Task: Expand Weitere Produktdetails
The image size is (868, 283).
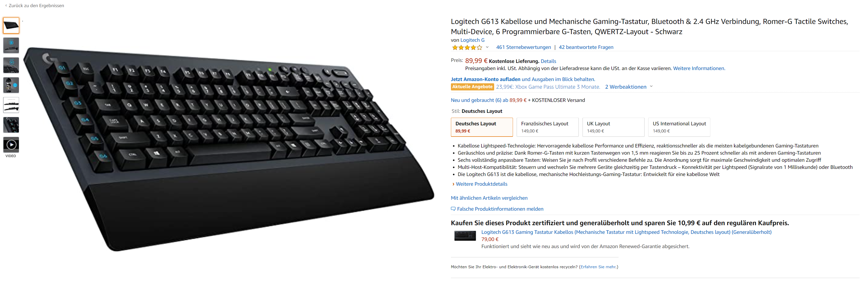Action: 481,184
